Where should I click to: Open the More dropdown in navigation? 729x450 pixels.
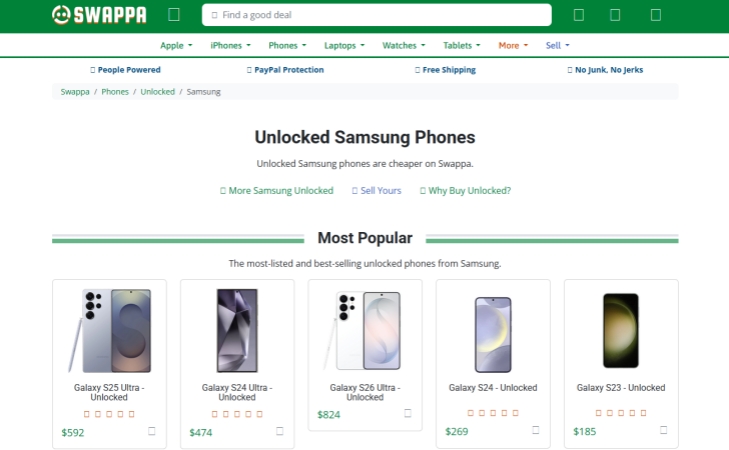coord(513,46)
